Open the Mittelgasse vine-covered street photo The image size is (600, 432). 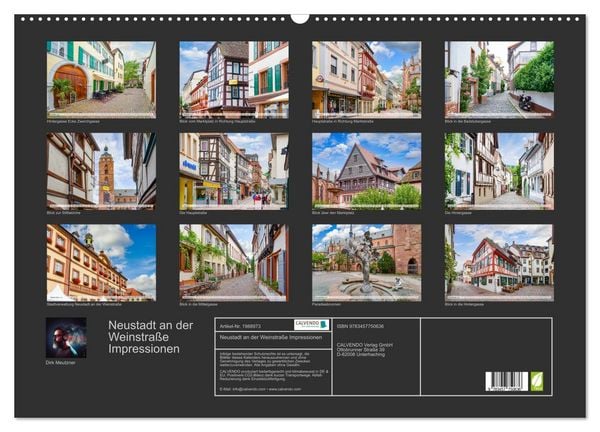click(234, 262)
